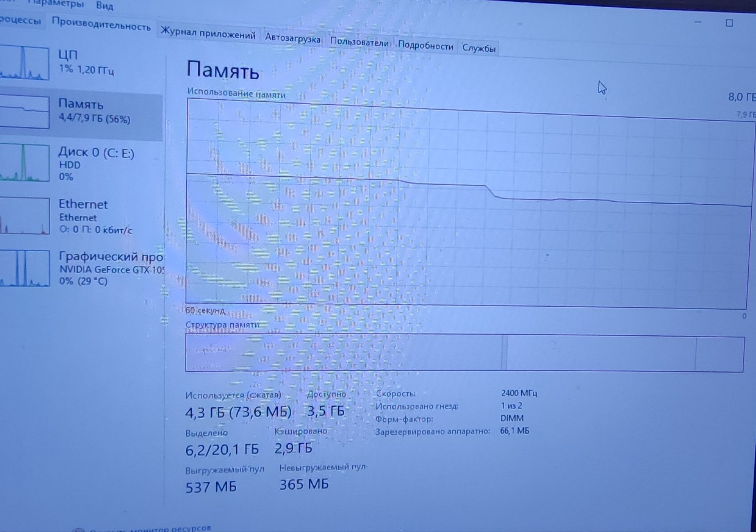Select the NVIDIA GeForce GTX graphics processor entry

click(80, 269)
